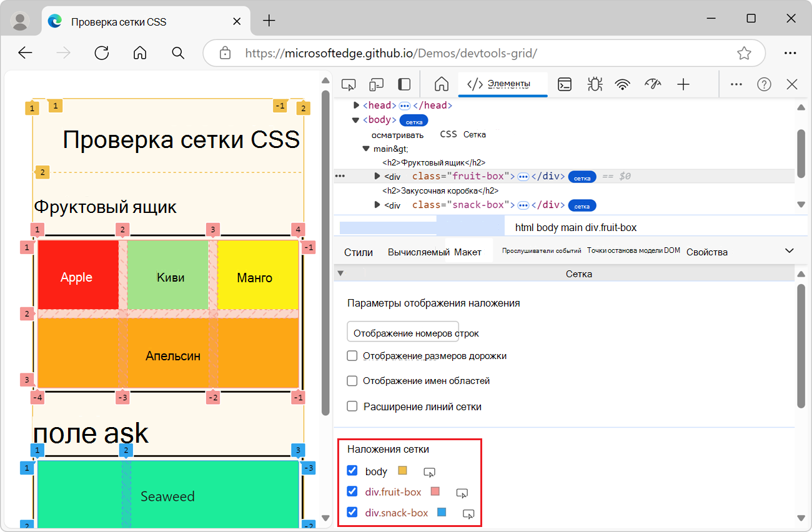Change DevTools dock location icon
The image size is (812, 532).
point(404,84)
